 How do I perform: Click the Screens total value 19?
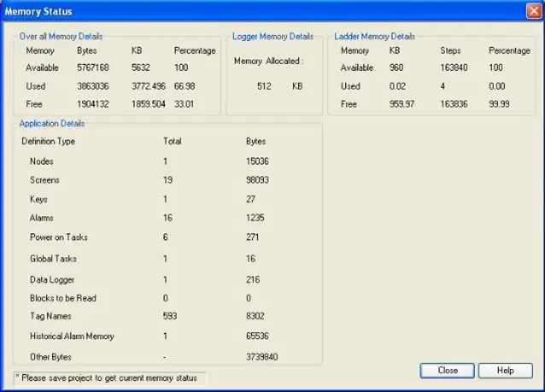coord(168,180)
